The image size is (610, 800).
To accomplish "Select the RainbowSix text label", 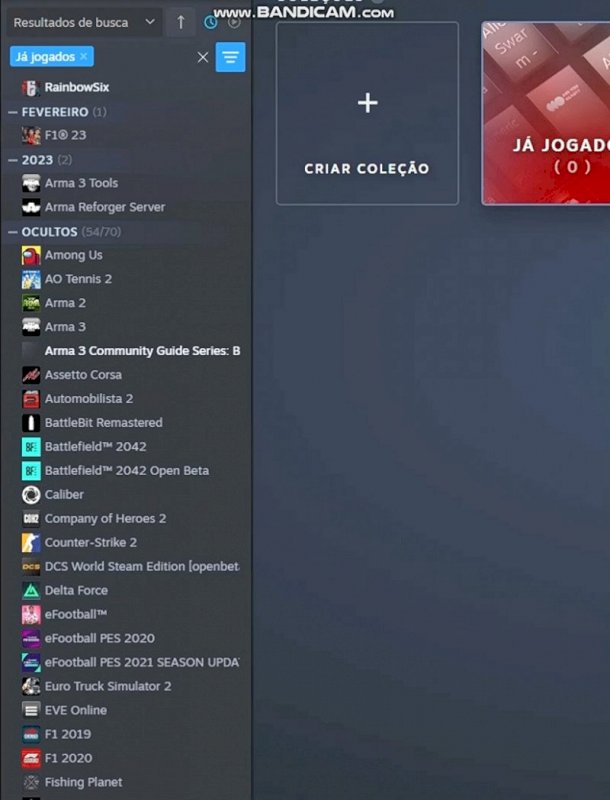I will pyautogui.click(x=77, y=87).
